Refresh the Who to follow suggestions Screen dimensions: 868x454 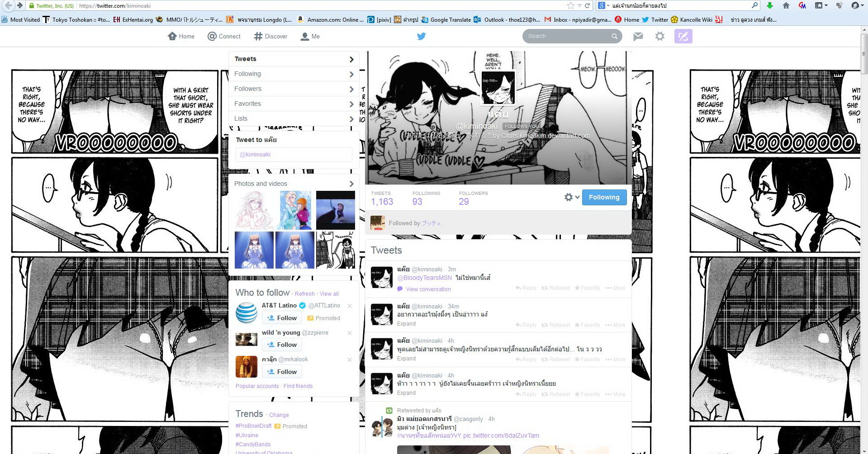click(x=305, y=294)
